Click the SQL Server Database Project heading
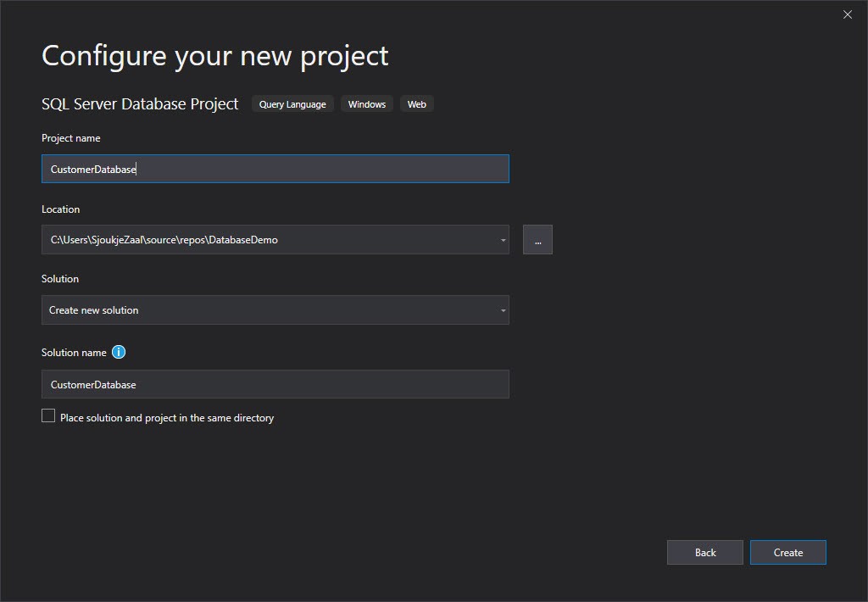This screenshot has width=868, height=602. 139,103
